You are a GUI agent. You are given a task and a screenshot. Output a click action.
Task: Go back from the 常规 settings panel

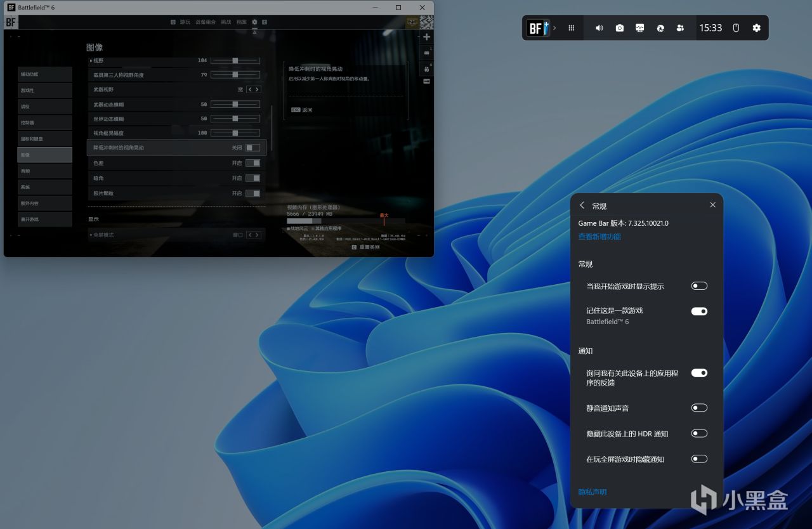(x=582, y=206)
